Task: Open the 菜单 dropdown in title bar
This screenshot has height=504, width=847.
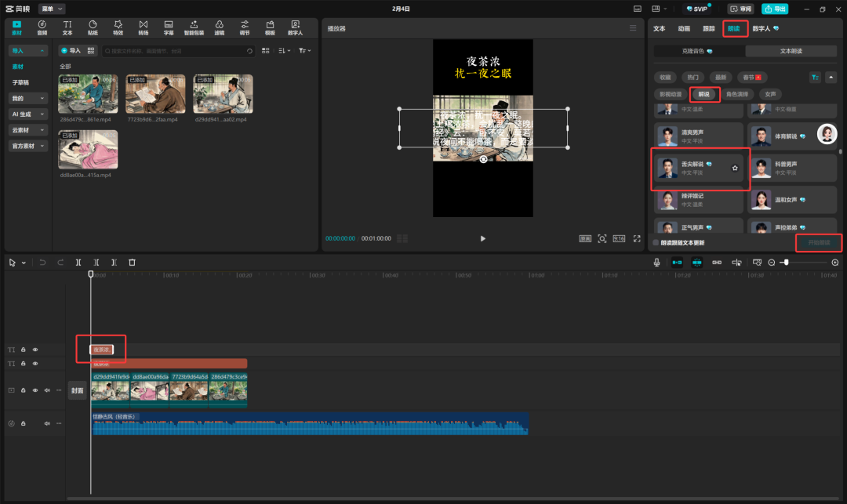Action: 52,9
